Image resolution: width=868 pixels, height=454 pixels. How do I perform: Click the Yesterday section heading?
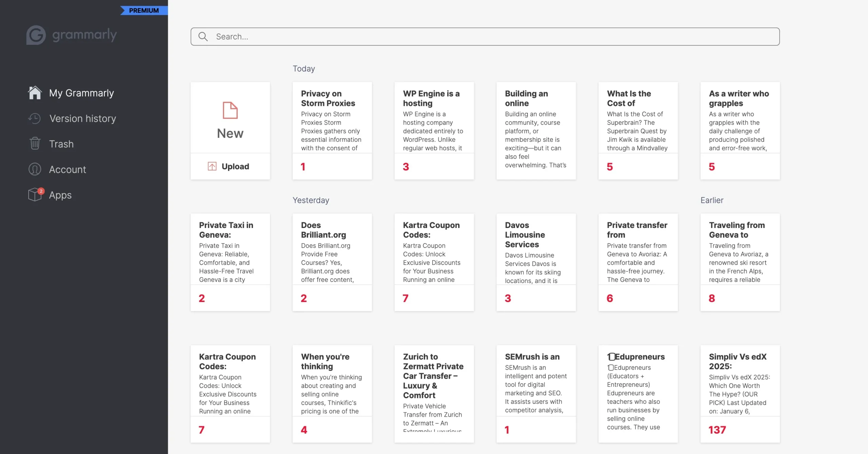point(311,200)
